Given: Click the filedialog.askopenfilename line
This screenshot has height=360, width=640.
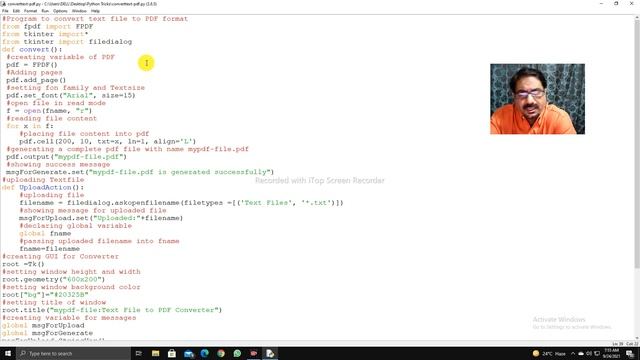Looking at the screenshot, I should pos(181,203).
